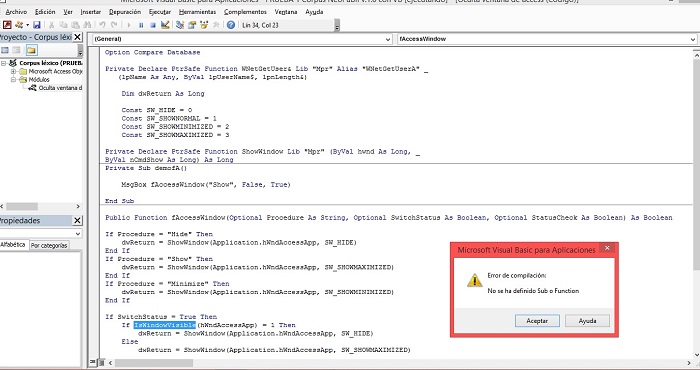Screen dimensions: 700x370
Task: Click the code window vertical scrollbar thumb
Action: coord(696,164)
